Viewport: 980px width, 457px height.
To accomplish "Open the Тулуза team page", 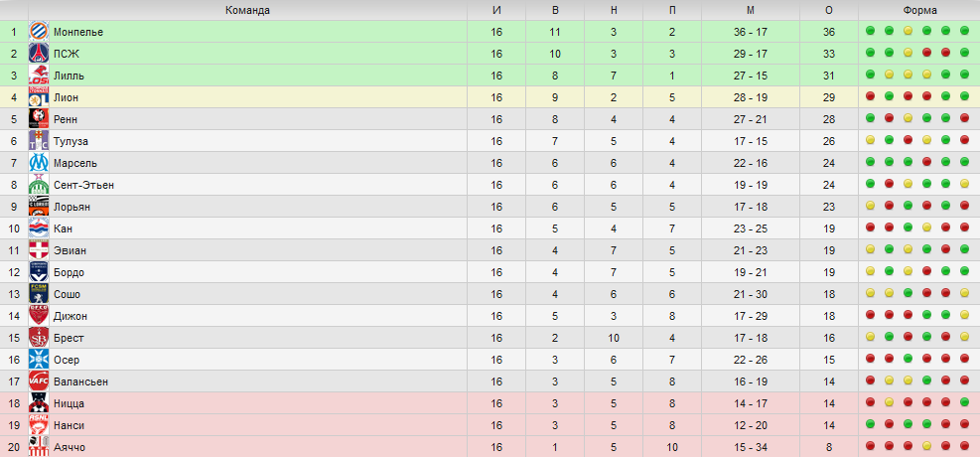I will coord(70,141).
